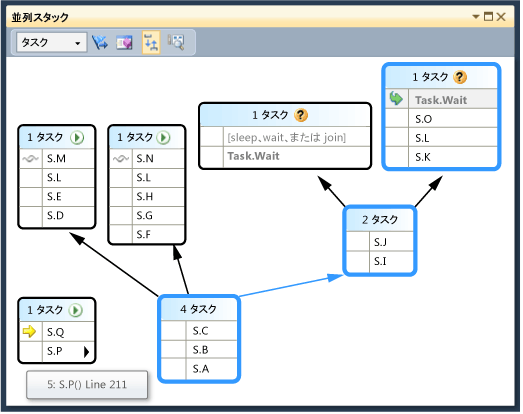Image resolution: width=523 pixels, height=414 pixels.
Task: Click the 5: S.P() Line 211 tooltip
Action: point(87,385)
